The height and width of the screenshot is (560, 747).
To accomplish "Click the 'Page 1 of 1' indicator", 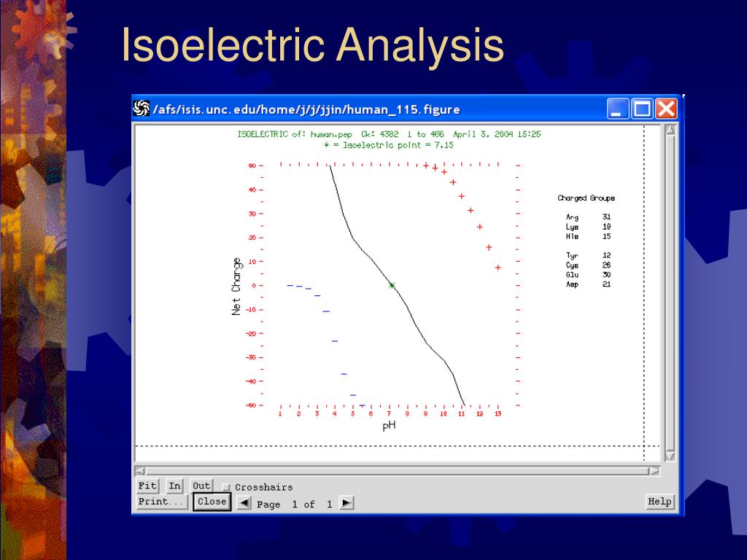I will (x=295, y=505).
